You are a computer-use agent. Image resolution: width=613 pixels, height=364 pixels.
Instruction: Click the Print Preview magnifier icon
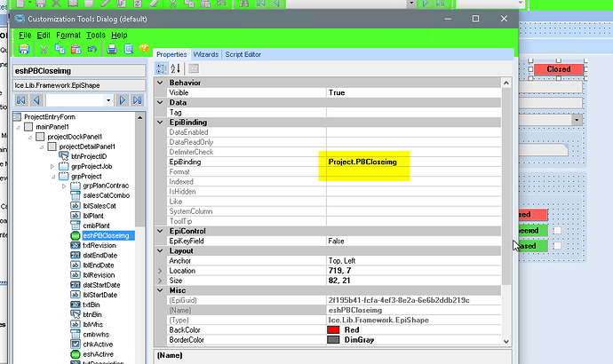[129, 49]
